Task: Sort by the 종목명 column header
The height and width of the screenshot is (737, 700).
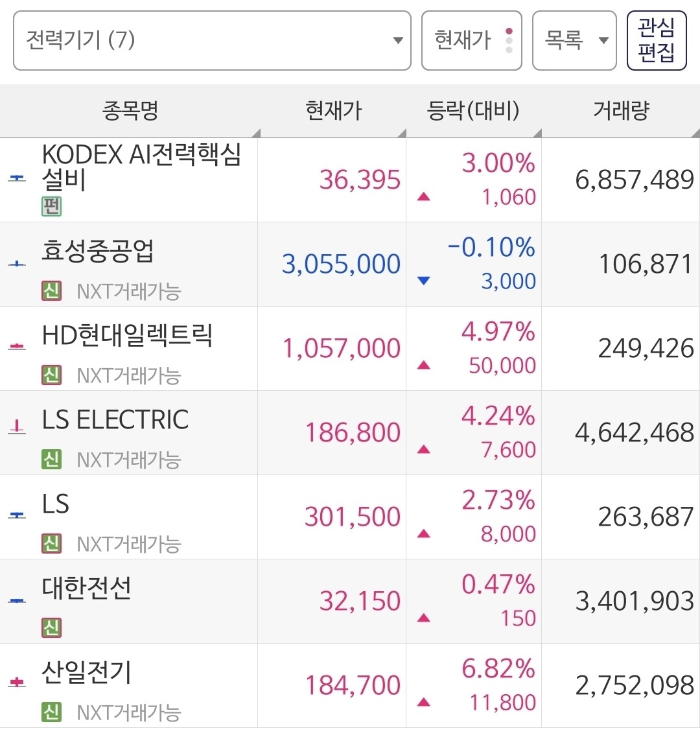Action: tap(130, 111)
